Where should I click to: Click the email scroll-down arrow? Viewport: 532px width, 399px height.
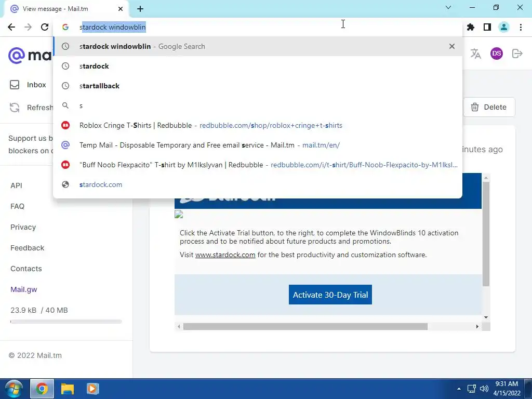point(486,317)
